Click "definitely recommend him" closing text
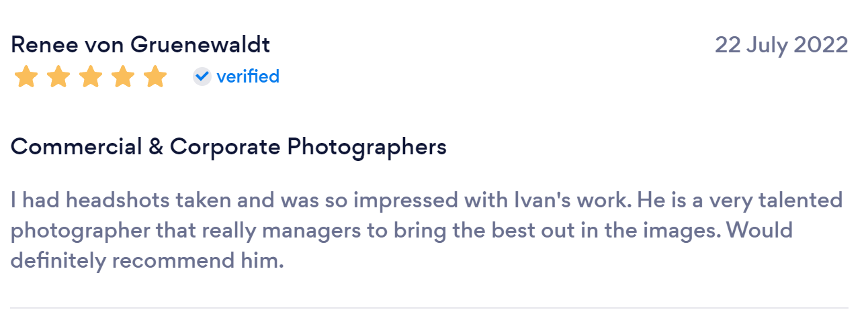The height and width of the screenshot is (314, 868). click(147, 260)
